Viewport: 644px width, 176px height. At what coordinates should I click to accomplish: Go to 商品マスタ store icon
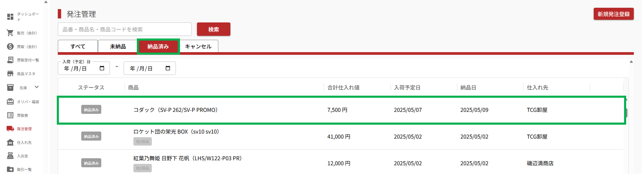(x=10, y=74)
